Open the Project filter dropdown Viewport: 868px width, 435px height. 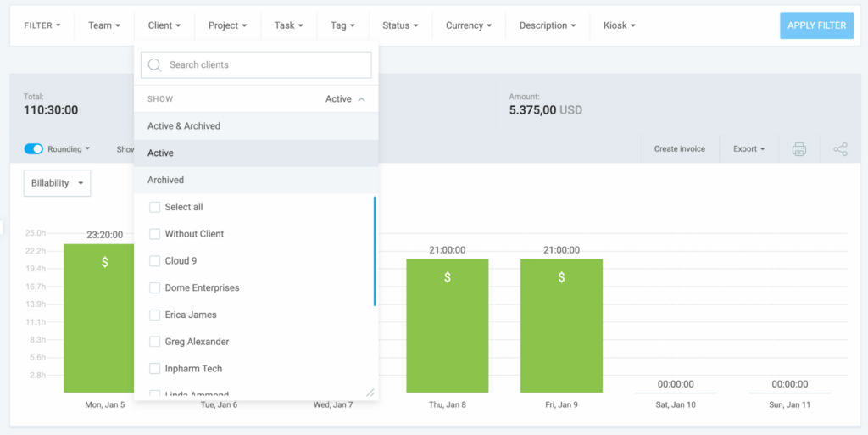[227, 25]
